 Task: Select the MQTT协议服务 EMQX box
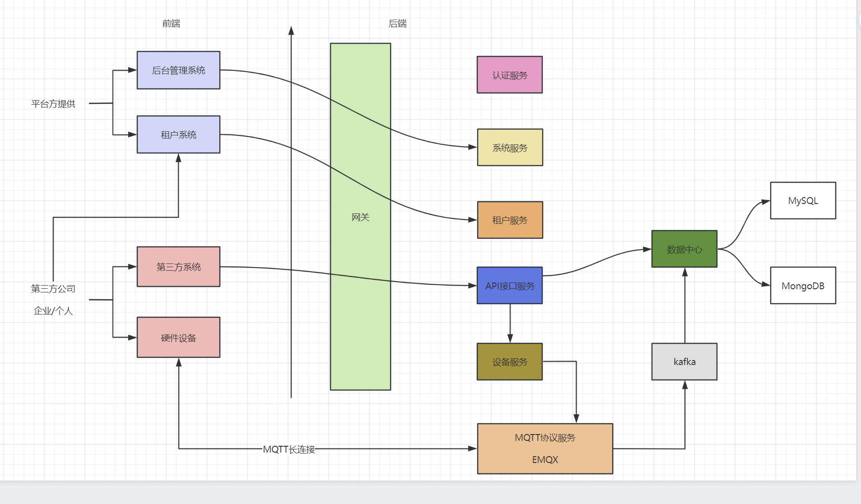coord(545,449)
